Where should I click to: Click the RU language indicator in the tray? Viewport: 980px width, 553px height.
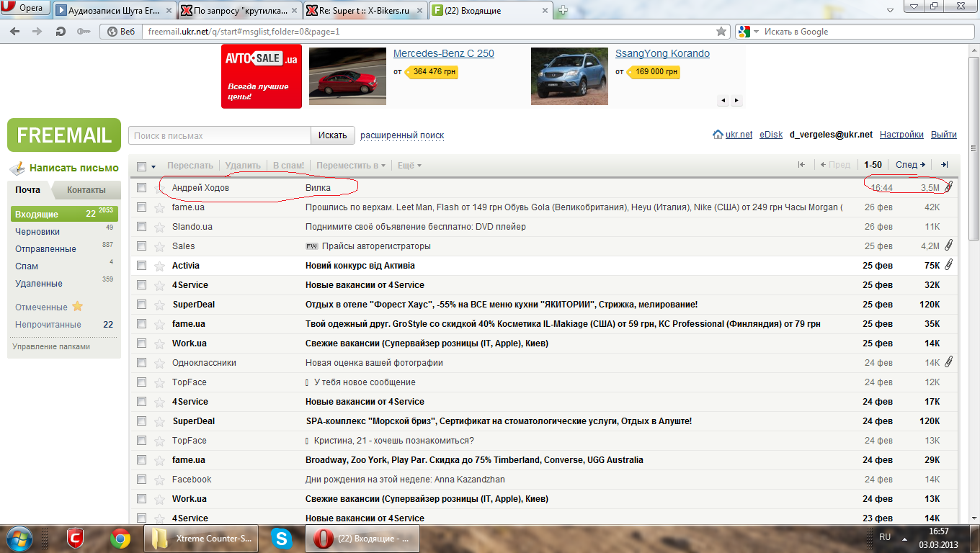pos(885,537)
